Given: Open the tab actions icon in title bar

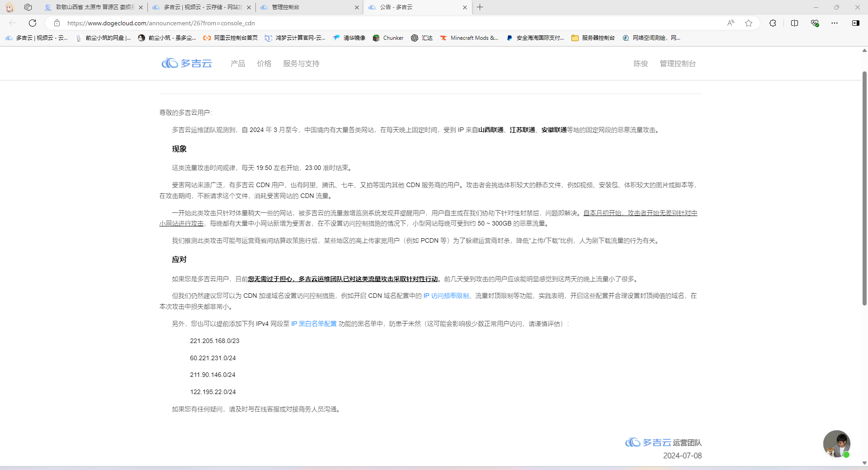Looking at the screenshot, I should 28,7.
